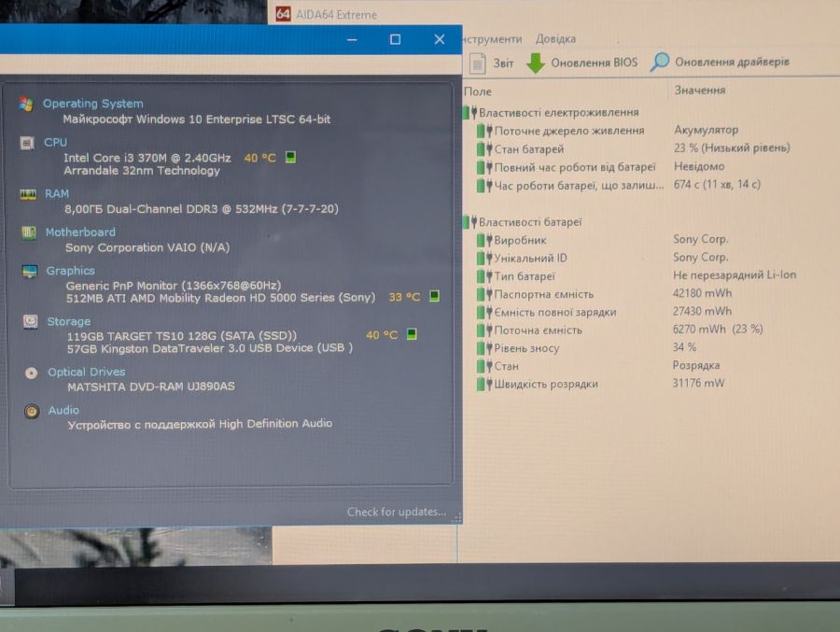Click the Storage hard drive icon
This screenshot has height=632, width=840.
point(31,322)
